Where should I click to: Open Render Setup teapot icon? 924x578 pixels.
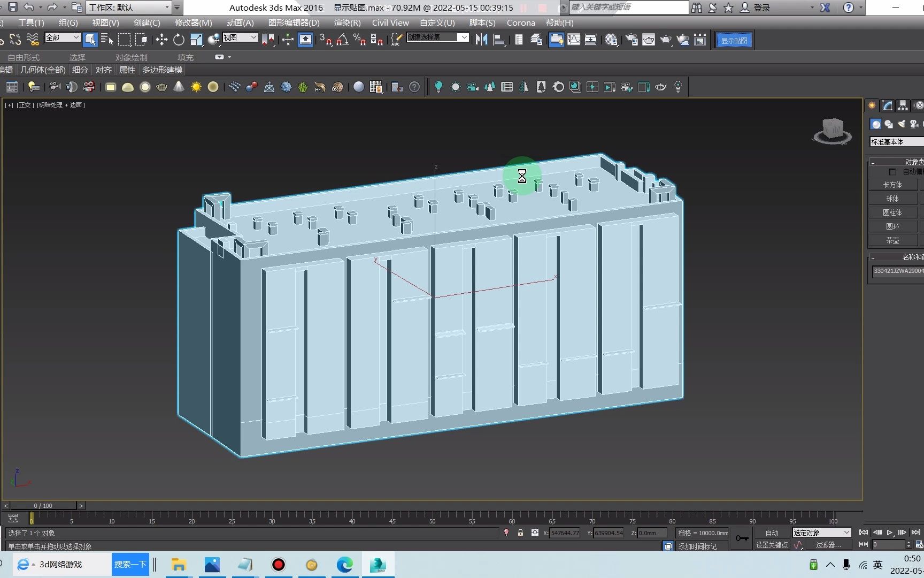pos(632,40)
